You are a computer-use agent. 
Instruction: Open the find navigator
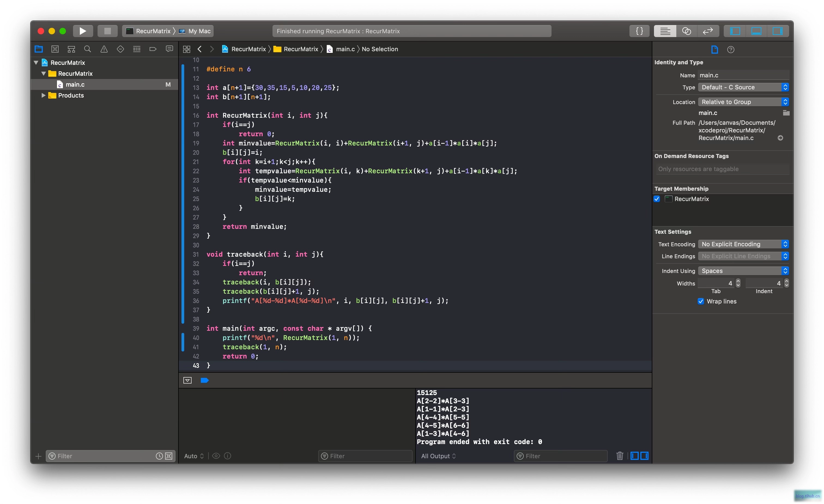click(88, 49)
